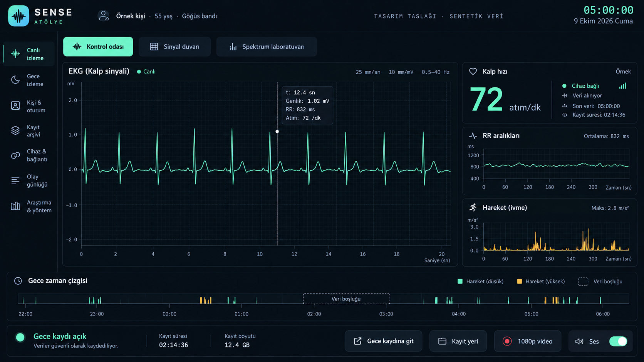644x362 pixels.
Task: Click the Son veri status icon
Action: pyautogui.click(x=565, y=106)
